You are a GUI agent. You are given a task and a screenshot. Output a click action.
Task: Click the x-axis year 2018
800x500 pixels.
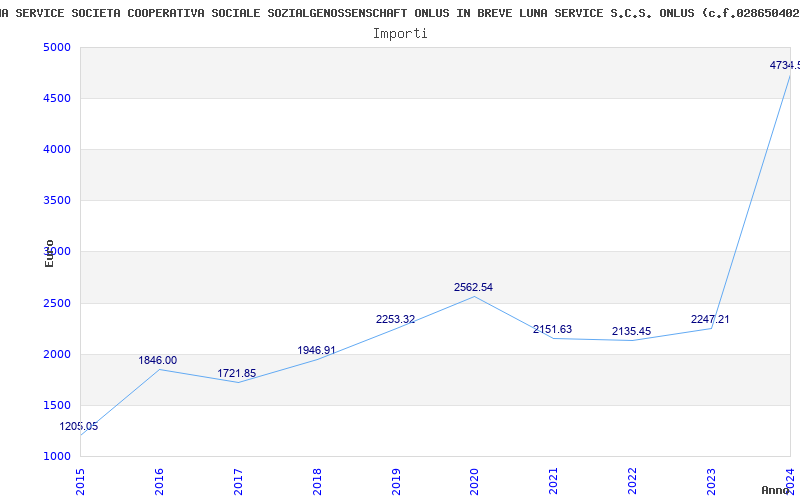click(x=317, y=482)
